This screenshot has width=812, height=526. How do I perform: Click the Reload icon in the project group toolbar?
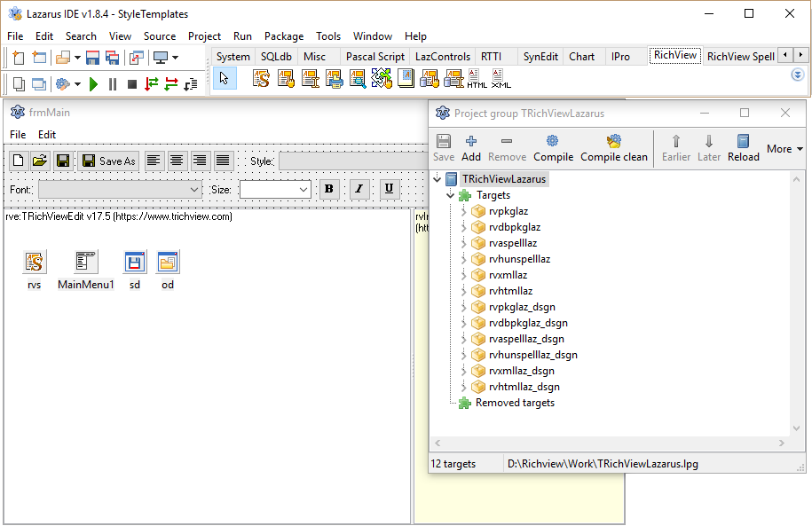[743, 142]
